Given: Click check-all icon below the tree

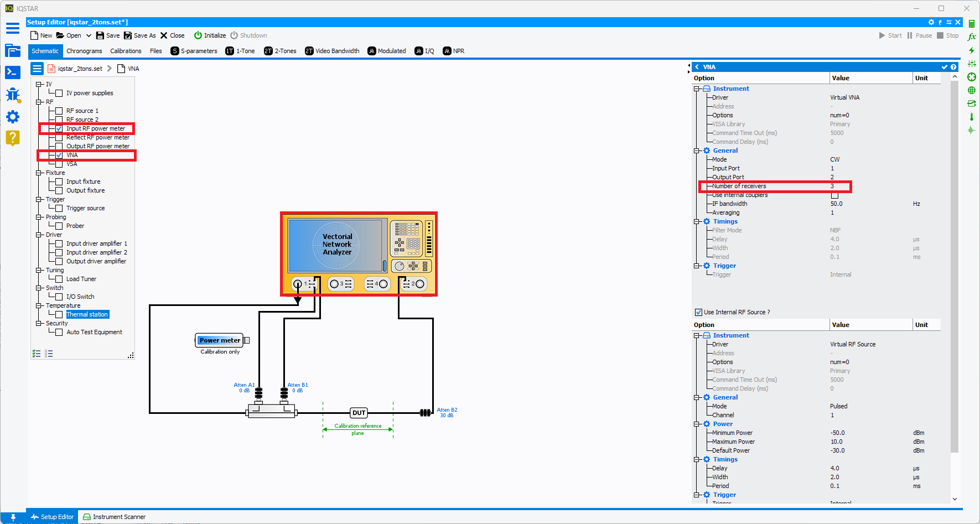Looking at the screenshot, I should coord(37,354).
